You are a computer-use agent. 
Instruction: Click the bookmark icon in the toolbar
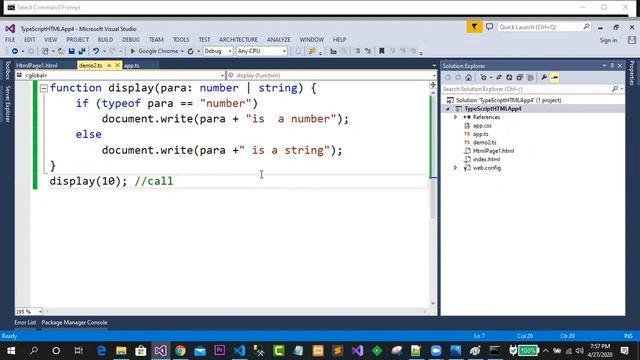pyautogui.click(x=382, y=51)
